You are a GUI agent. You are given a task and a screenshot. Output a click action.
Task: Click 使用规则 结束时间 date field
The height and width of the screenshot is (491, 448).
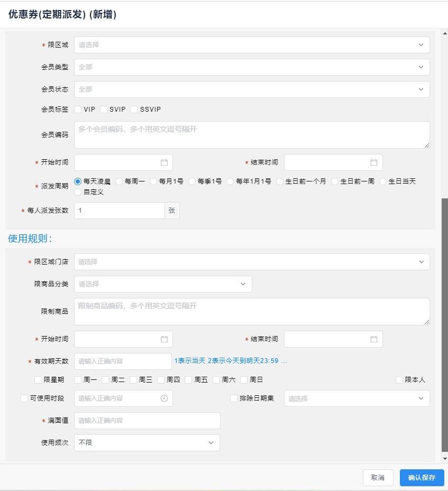click(333, 339)
